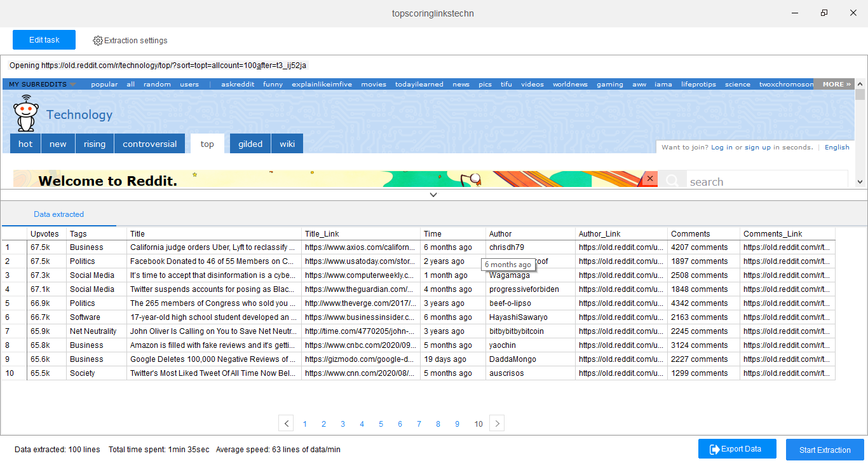
Task: Go to next results page arrow
Action: tap(498, 424)
